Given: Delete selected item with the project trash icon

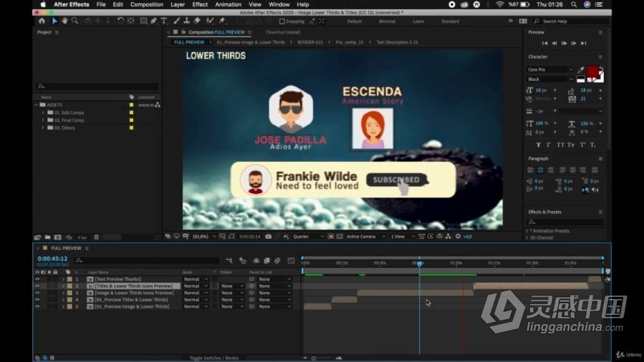Looking at the screenshot, I should tap(96, 237).
